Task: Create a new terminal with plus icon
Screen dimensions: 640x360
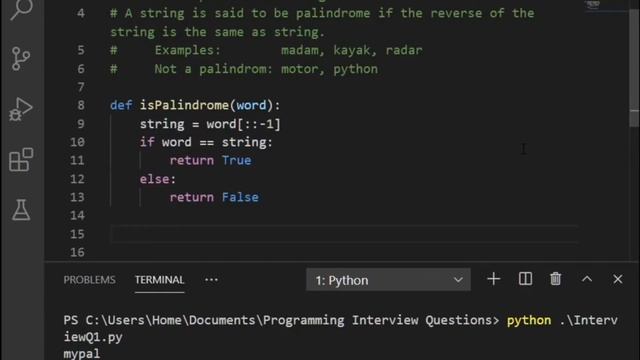Action: 493,279
